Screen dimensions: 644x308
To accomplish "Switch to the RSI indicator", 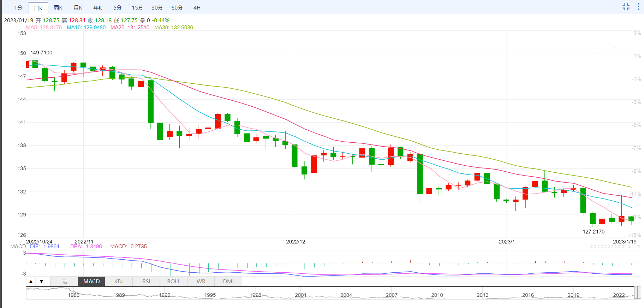I will 146,282.
